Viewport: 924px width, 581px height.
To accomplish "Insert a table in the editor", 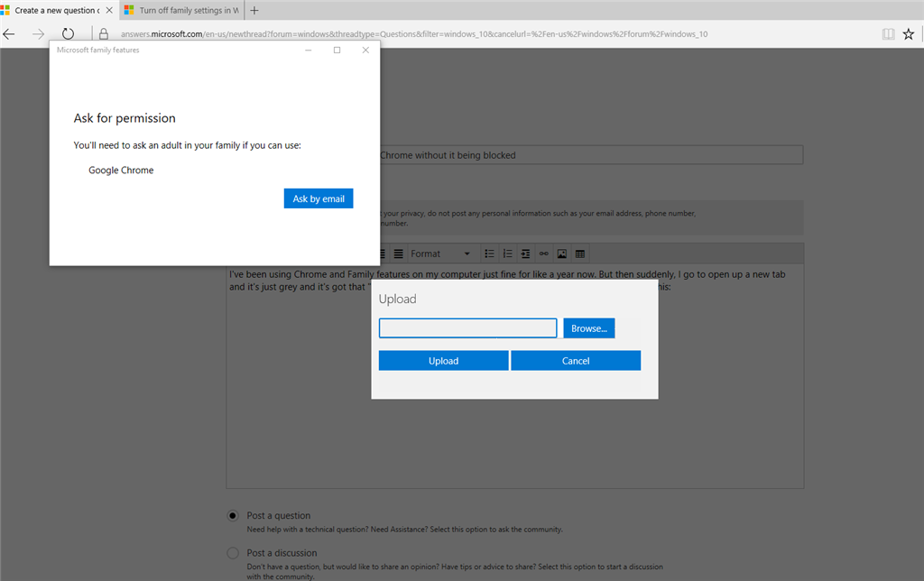I will click(x=580, y=254).
